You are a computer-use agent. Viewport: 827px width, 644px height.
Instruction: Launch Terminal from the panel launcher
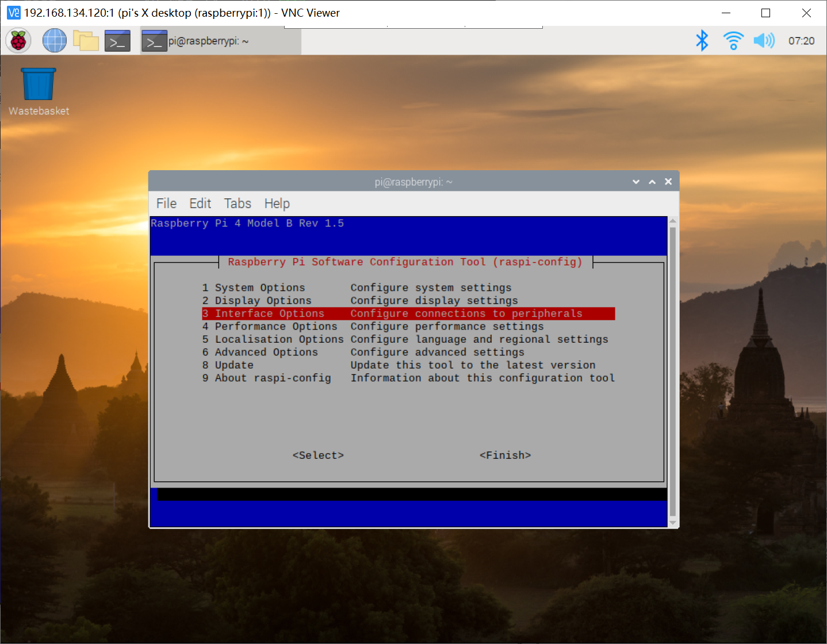[117, 41]
